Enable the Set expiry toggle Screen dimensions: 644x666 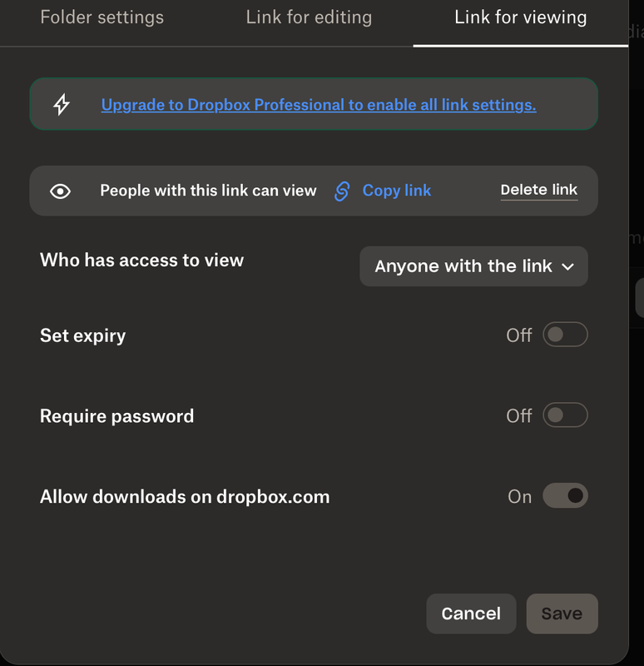[565, 335]
